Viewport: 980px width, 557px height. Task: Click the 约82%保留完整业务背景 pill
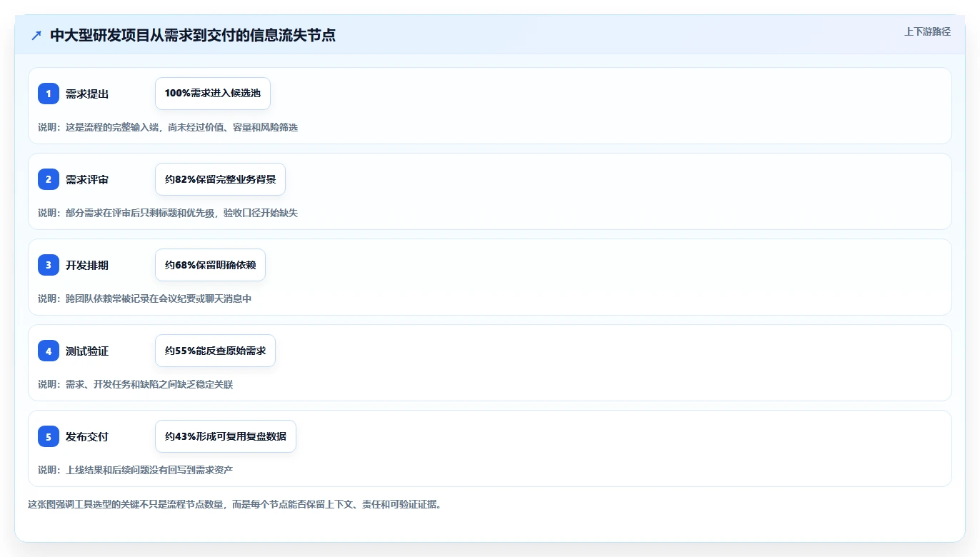(x=220, y=179)
